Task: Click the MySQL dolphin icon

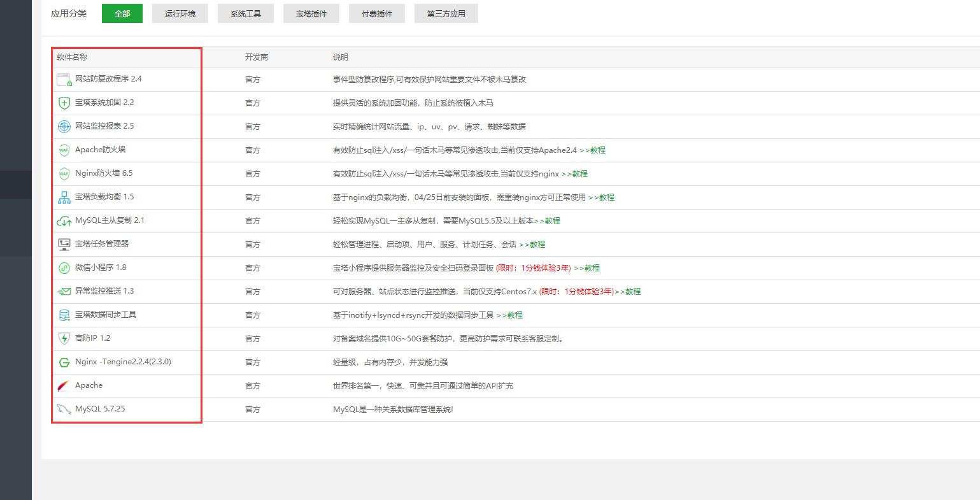Action: click(x=64, y=410)
